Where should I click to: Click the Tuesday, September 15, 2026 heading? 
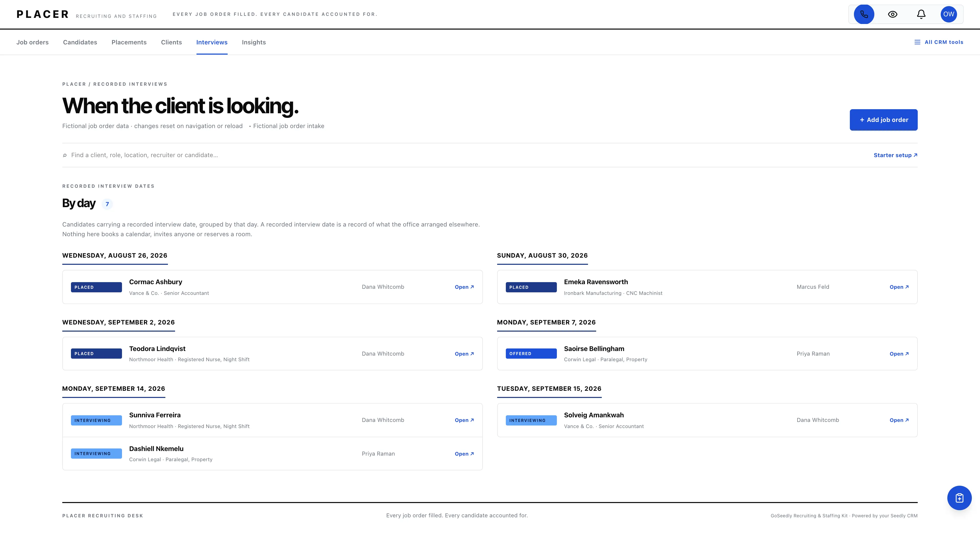point(549,389)
